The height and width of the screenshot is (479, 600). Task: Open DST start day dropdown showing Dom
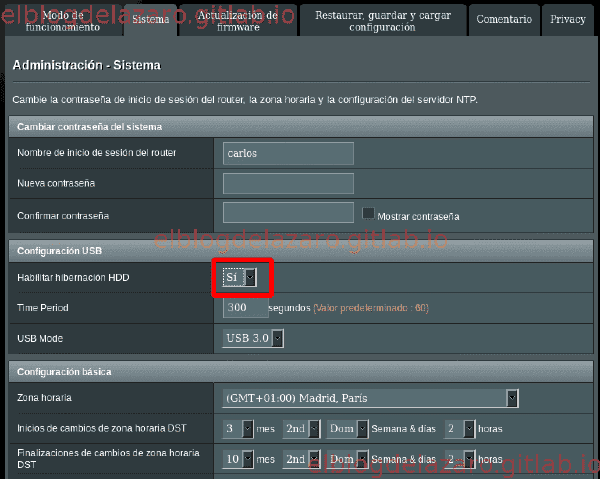click(347, 428)
